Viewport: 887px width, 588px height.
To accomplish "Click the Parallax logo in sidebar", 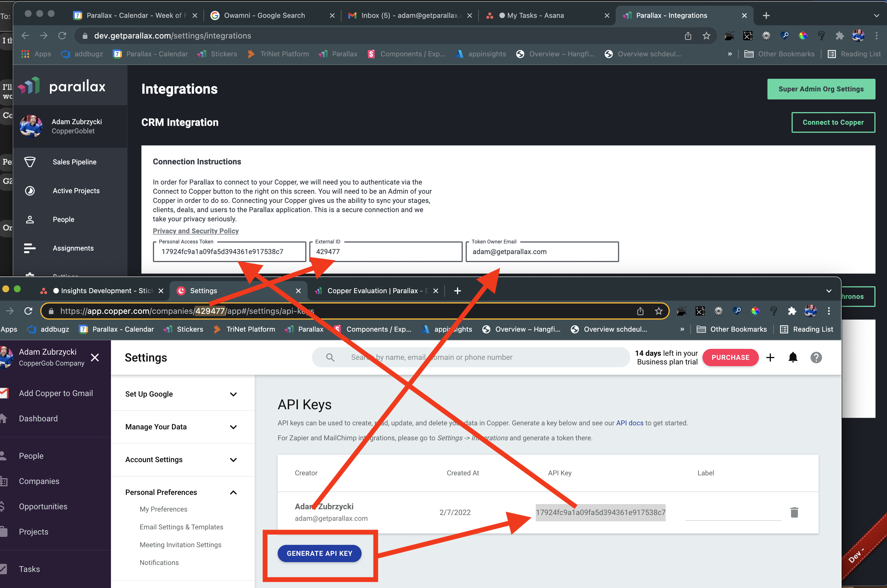I will coord(62,86).
